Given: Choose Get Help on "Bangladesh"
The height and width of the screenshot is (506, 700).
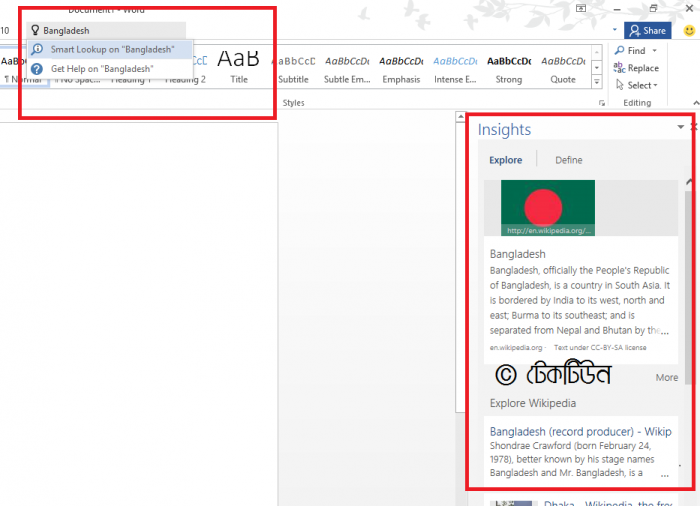Looking at the screenshot, I should [x=110, y=69].
